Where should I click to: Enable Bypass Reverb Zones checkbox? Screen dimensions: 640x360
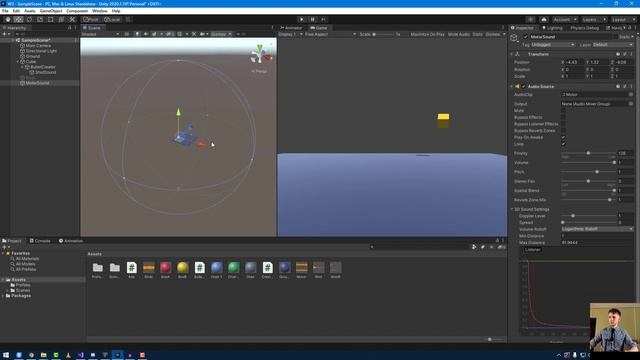[x=563, y=131]
